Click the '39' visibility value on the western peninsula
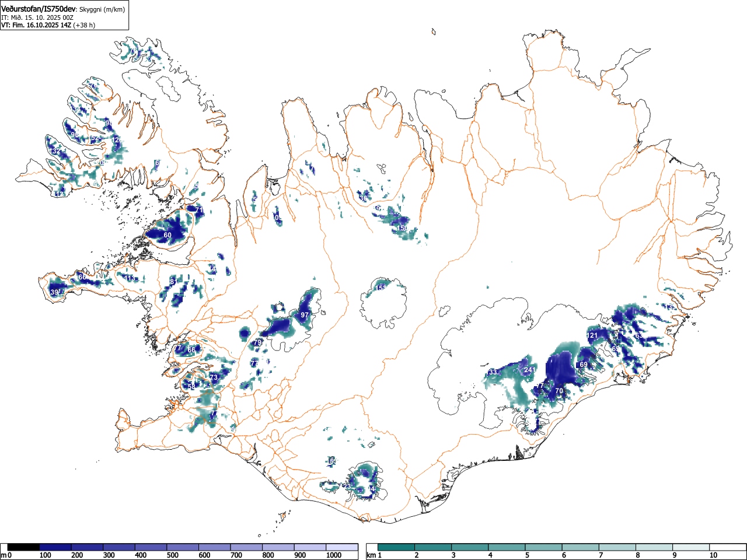The height and width of the screenshot is (560, 747). tap(54, 292)
